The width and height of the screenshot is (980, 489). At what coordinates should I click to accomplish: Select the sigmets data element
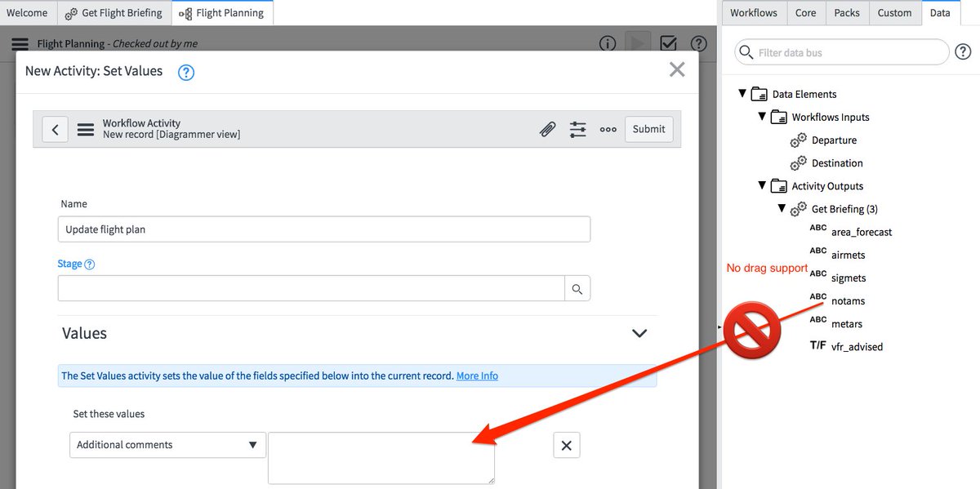coord(849,278)
